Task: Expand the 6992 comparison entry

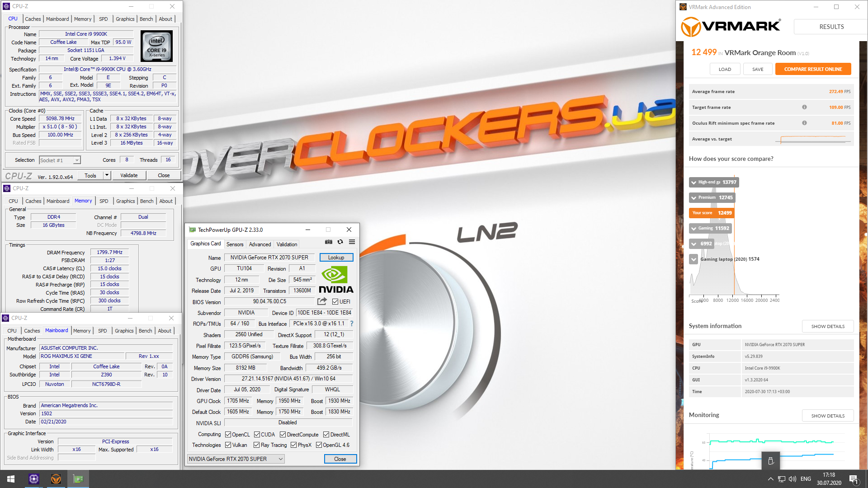Action: click(693, 244)
